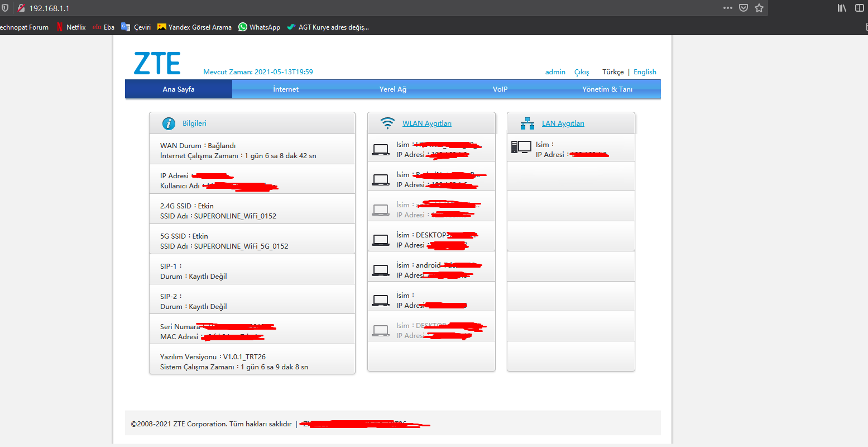Click the admin user link
This screenshot has height=447, width=868.
pyautogui.click(x=555, y=72)
